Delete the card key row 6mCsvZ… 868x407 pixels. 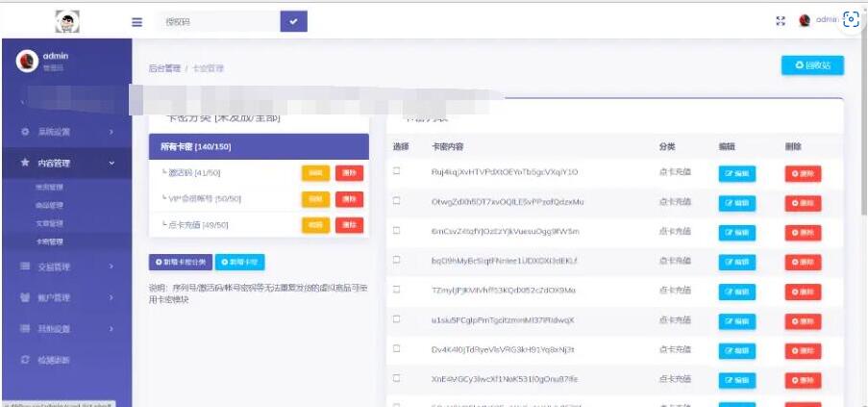coord(803,233)
